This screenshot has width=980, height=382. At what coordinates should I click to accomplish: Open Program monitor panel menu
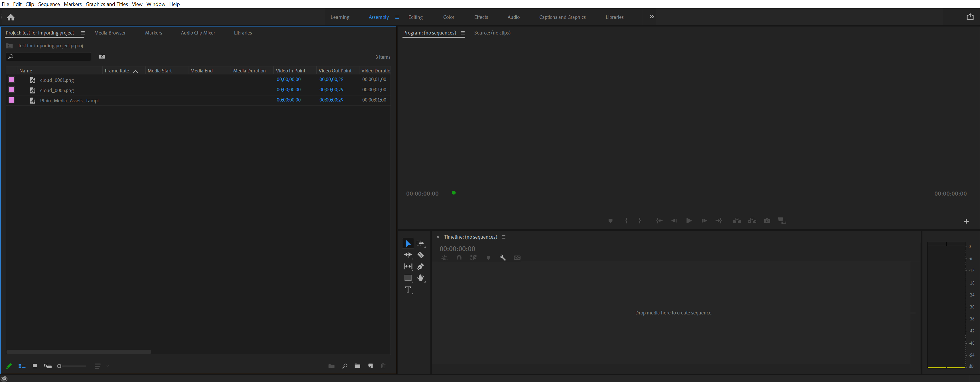463,33
